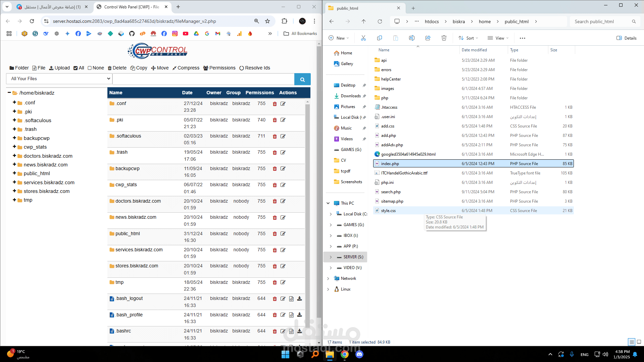The image size is (644, 362).
Task: Refresh the public_html Explorer folder
Action: pyautogui.click(x=380, y=21)
